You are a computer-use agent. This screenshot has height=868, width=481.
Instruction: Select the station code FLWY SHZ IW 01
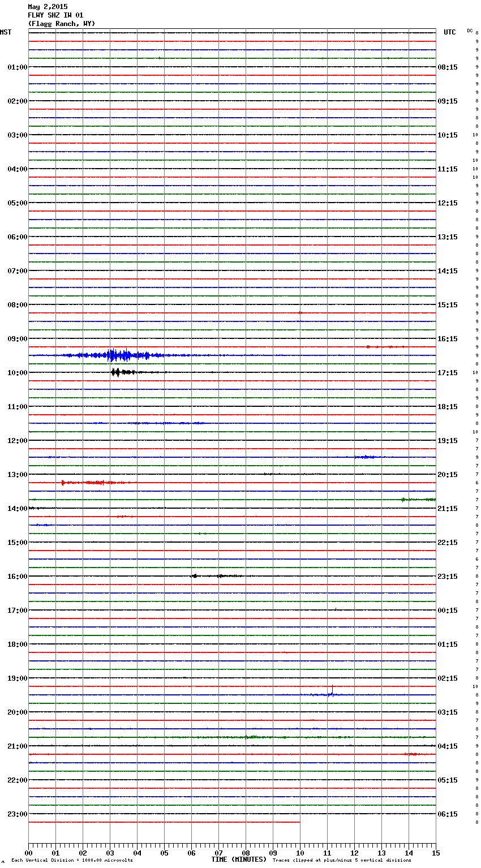pos(55,15)
